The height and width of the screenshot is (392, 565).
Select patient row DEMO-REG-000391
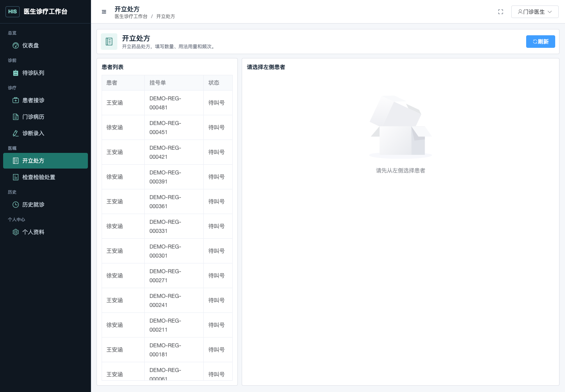tap(167, 177)
